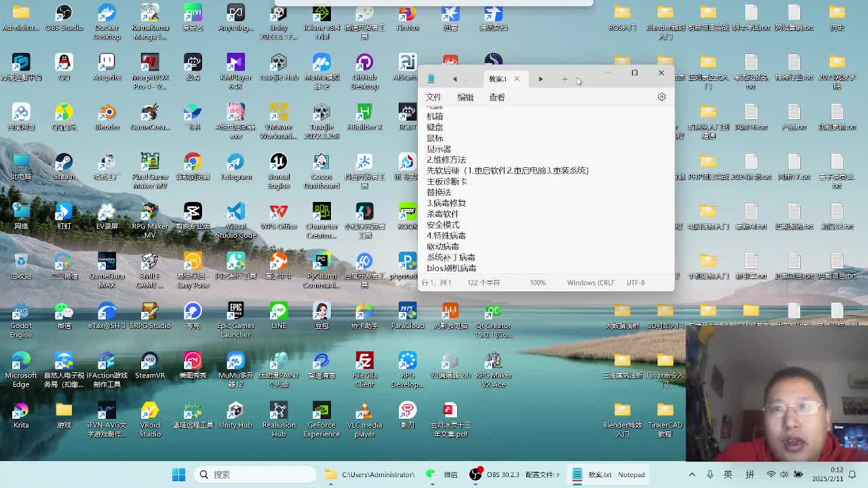
Task: Expand system tray hidden icons chevron
Action: click(x=692, y=474)
